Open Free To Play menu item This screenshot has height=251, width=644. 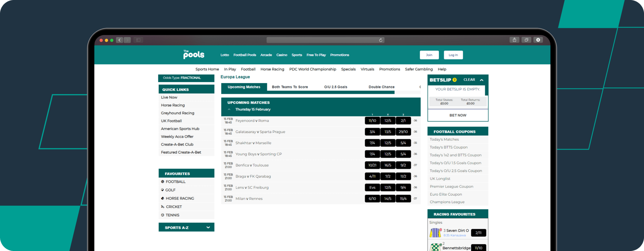[316, 55]
